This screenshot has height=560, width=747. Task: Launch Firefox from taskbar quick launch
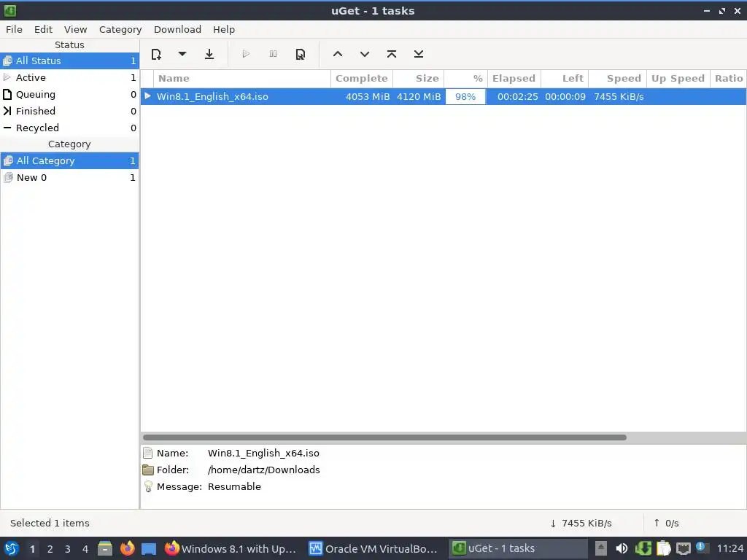(127, 548)
